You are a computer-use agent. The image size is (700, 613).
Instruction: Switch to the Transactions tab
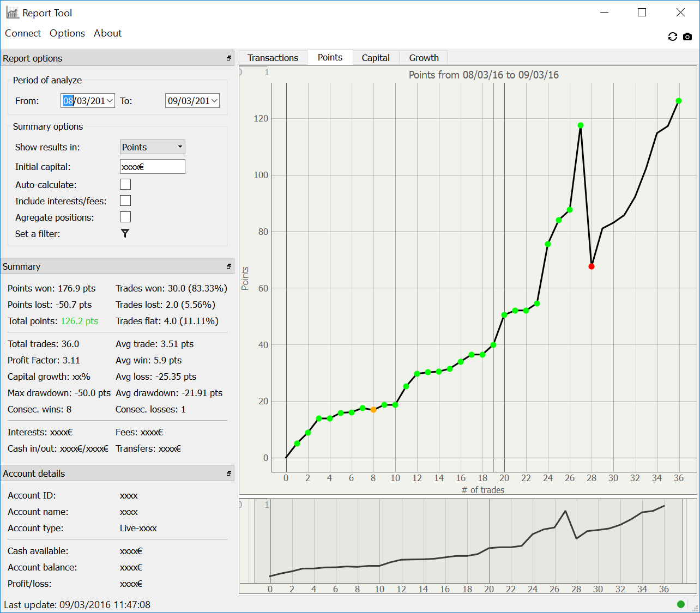click(273, 58)
